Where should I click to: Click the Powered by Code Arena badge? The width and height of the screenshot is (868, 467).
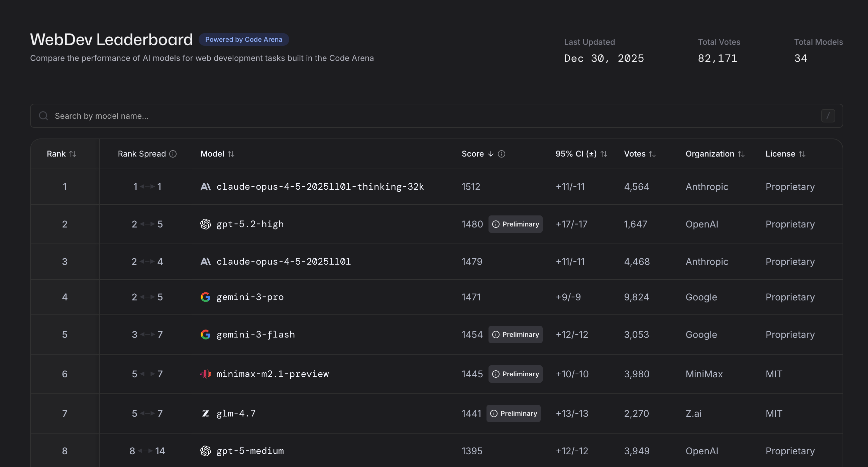pyautogui.click(x=244, y=39)
